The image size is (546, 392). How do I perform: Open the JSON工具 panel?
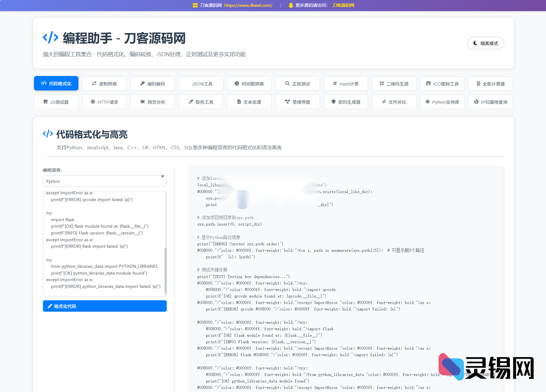(x=201, y=83)
